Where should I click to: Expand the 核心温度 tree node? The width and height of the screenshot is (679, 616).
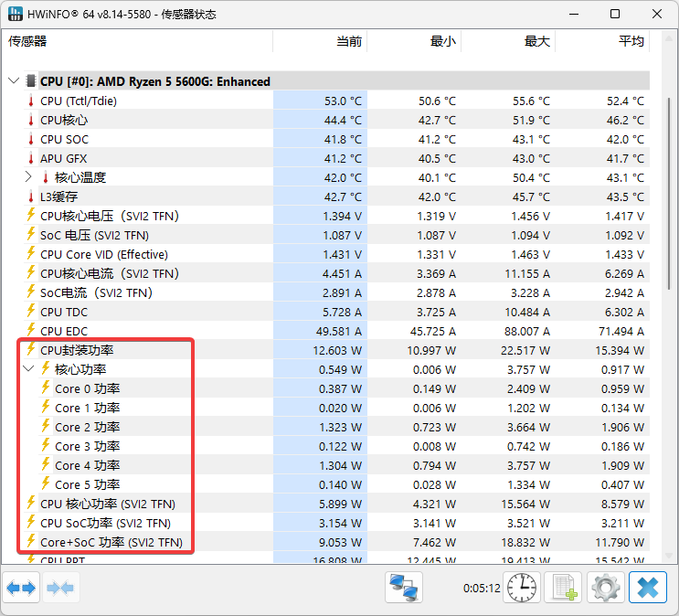[28, 177]
